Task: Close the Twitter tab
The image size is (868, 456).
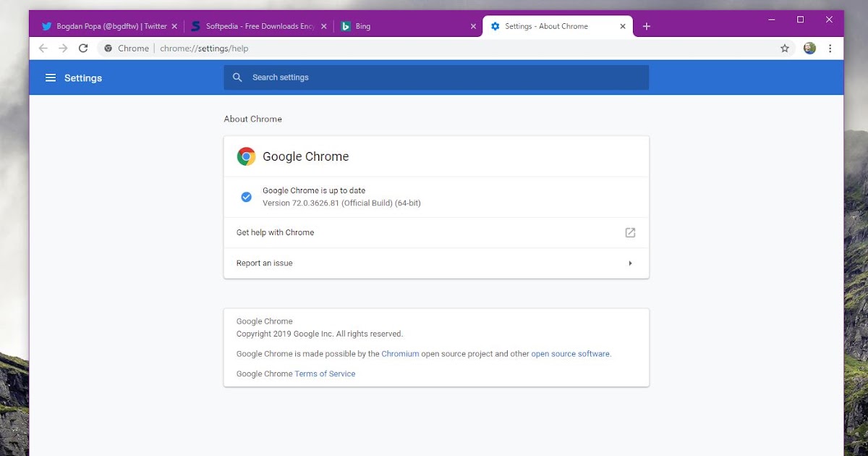Action: coord(174,26)
